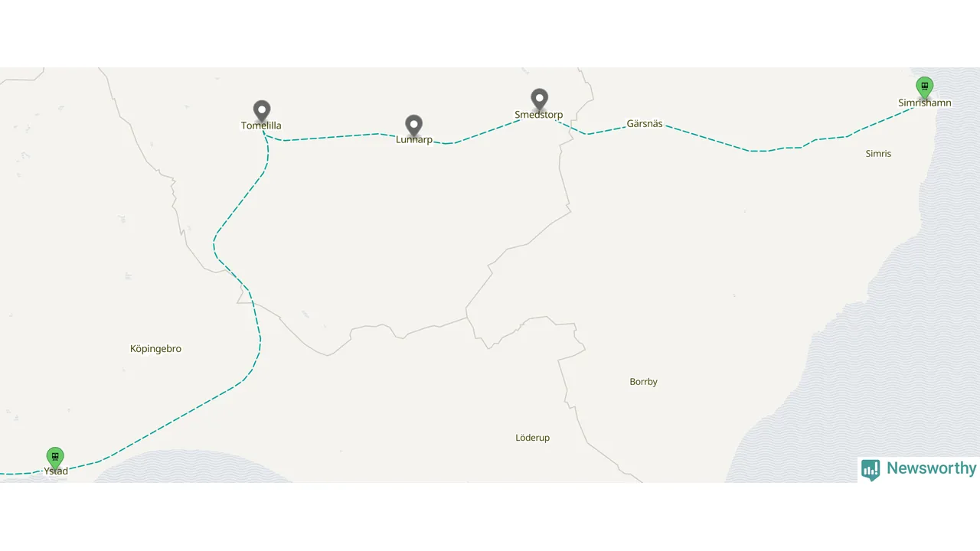Click the Tomelilla town label
The image size is (980, 551).
[x=261, y=126]
